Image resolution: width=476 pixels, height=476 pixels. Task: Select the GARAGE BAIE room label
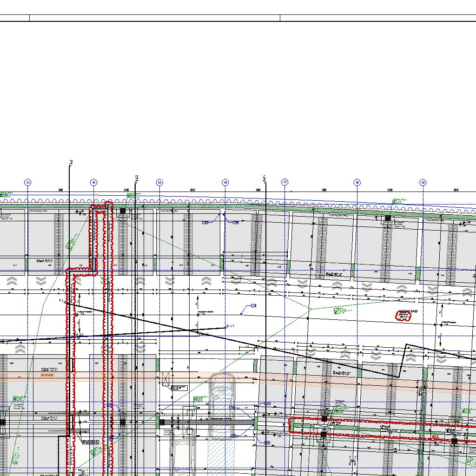pyautogui.click(x=408, y=312)
